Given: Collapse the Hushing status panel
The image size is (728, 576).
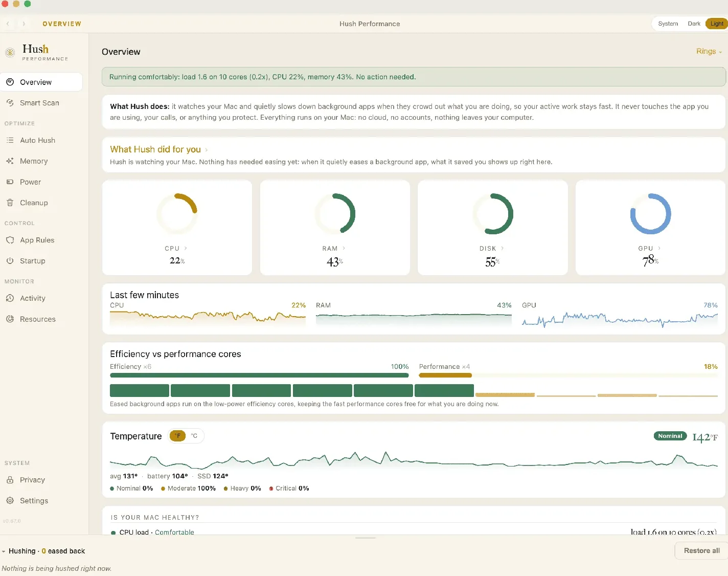Looking at the screenshot, I should pos(4,551).
